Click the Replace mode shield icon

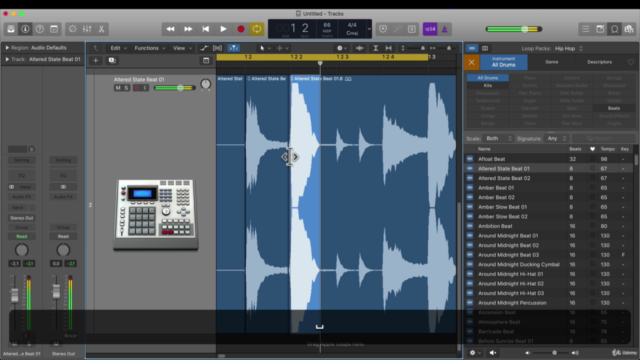tap(383, 29)
